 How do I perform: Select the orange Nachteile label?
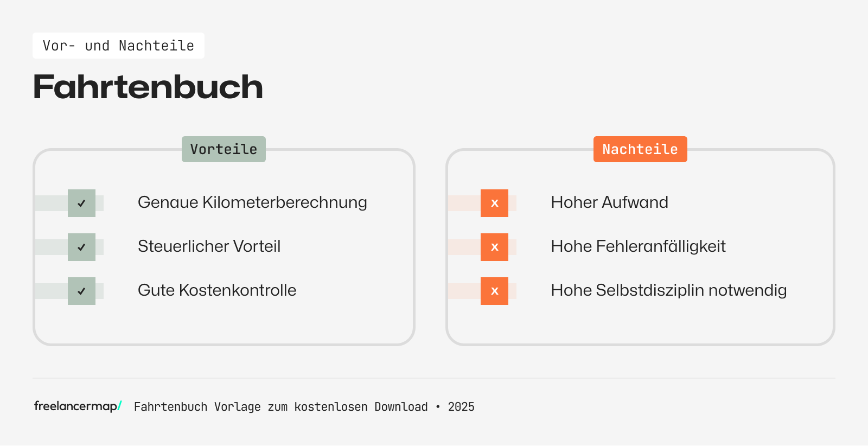tap(640, 149)
